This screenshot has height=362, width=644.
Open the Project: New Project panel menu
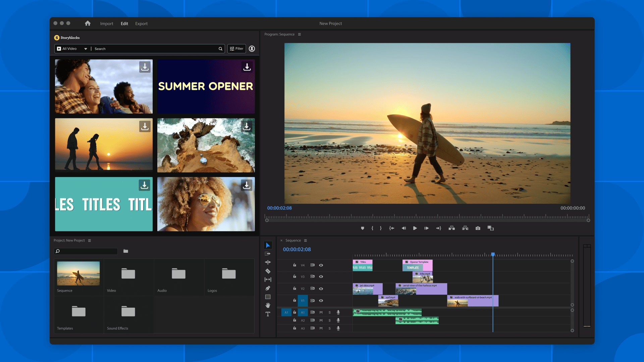point(90,240)
